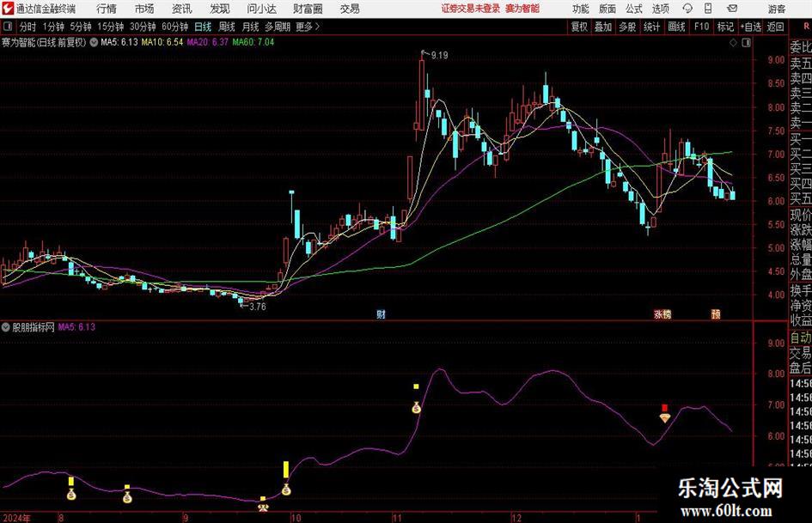The height and width of the screenshot is (523, 812).
Task: Switch to 30分钟 period
Action: (x=143, y=27)
